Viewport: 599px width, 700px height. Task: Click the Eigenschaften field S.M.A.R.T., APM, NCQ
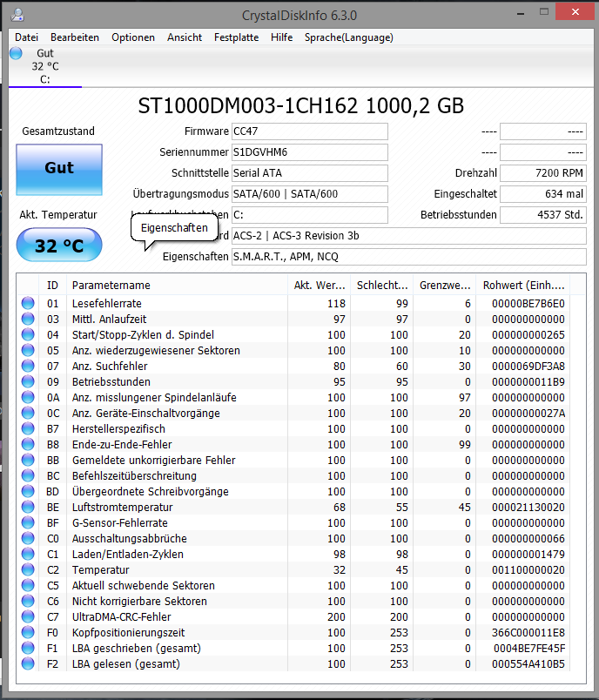click(x=409, y=257)
